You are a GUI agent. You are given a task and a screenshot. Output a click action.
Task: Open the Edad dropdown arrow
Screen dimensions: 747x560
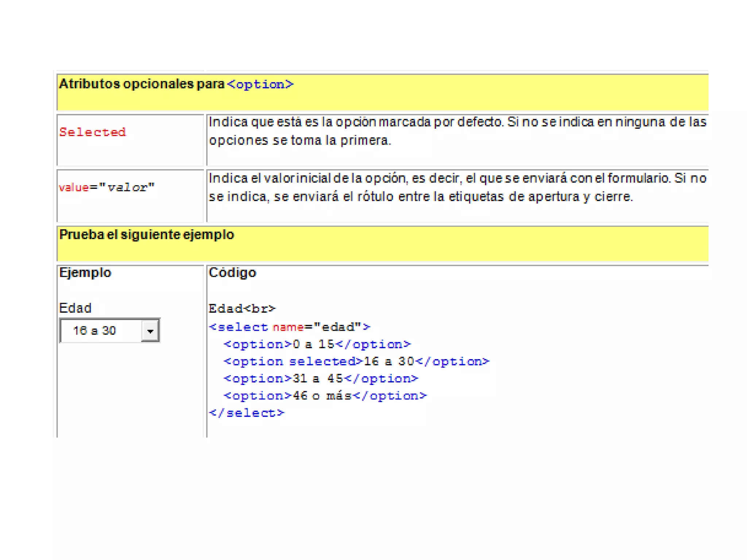pos(150,331)
